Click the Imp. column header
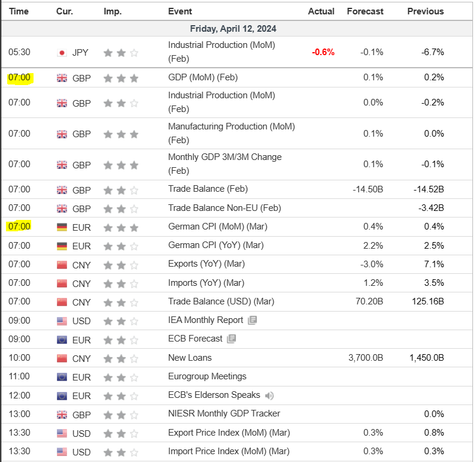Image resolution: width=476 pixels, height=462 pixels. coord(113,11)
